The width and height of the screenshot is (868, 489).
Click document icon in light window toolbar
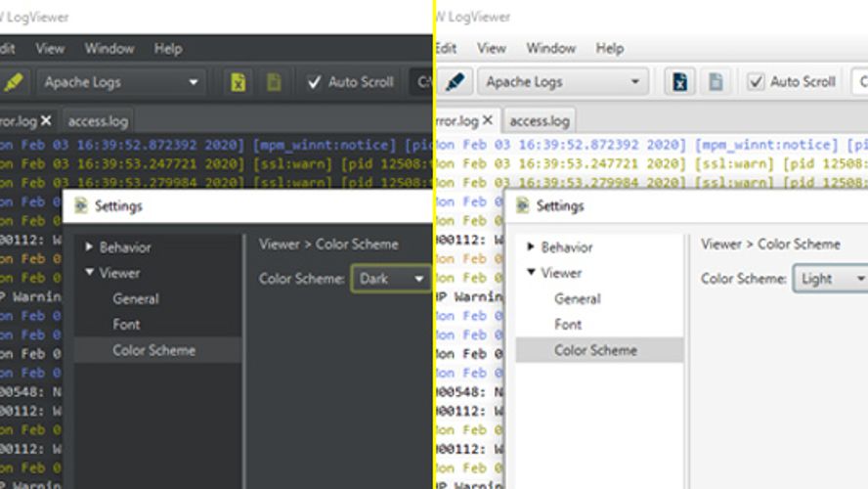716,82
